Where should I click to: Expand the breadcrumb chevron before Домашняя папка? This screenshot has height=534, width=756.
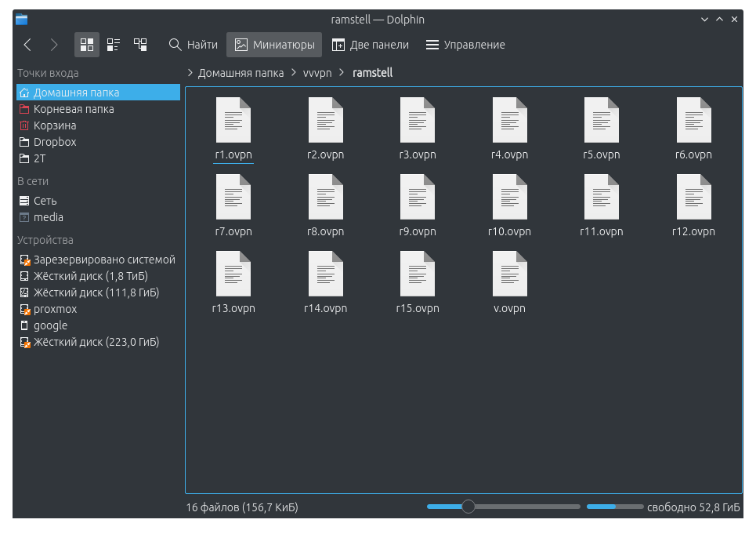pyautogui.click(x=190, y=73)
